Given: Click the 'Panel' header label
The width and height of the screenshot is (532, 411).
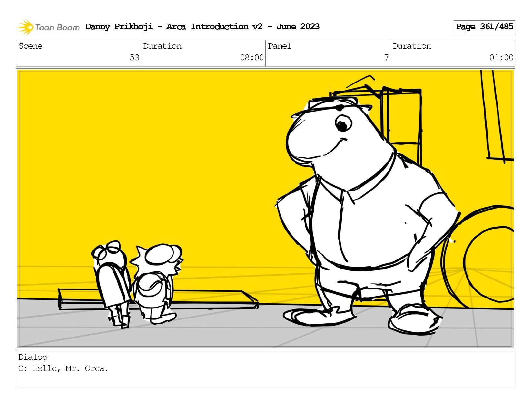Looking at the screenshot, I should [x=280, y=46].
